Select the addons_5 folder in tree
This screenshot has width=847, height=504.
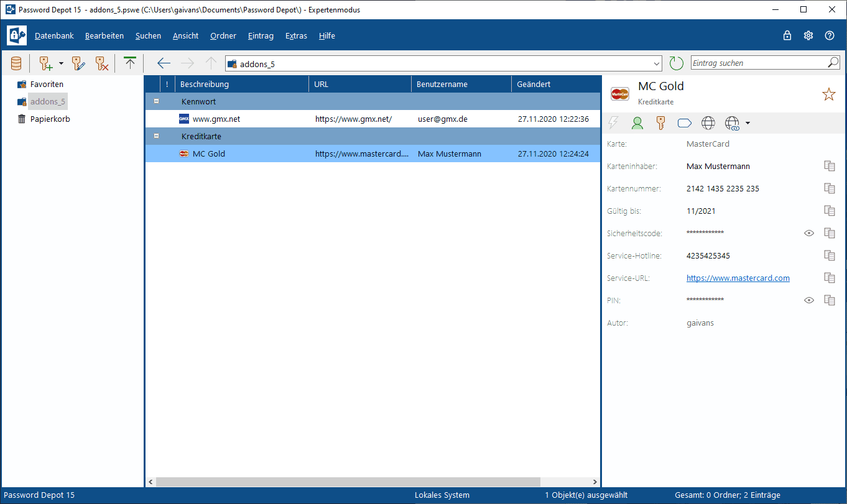point(48,101)
